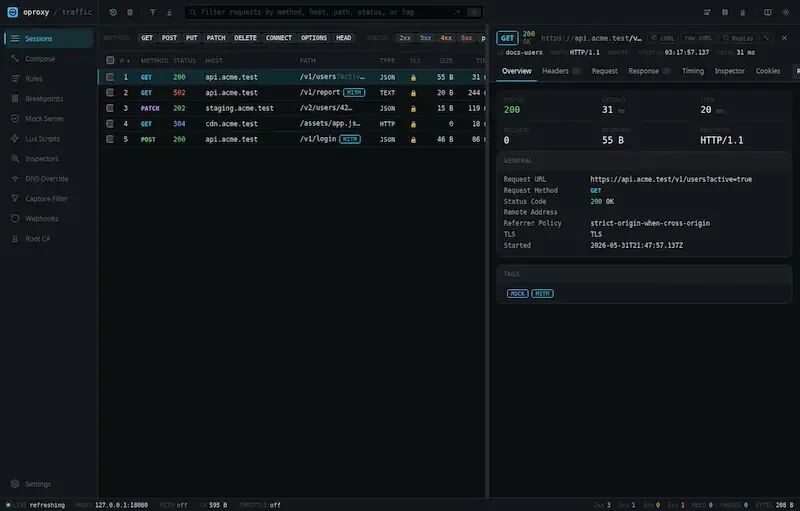Toggle the PATCH method filter chip
Image resolution: width=800 pixels, height=511 pixels.
click(216, 38)
